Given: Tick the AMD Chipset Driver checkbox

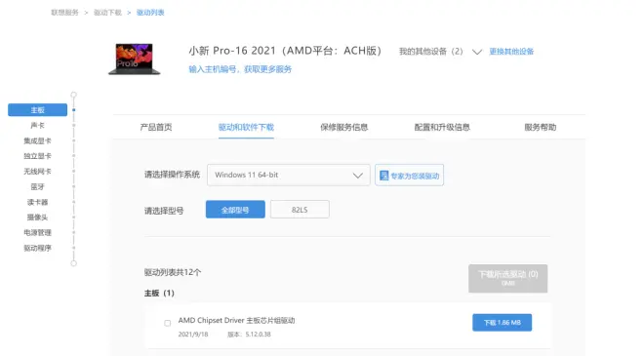Looking at the screenshot, I should (167, 323).
